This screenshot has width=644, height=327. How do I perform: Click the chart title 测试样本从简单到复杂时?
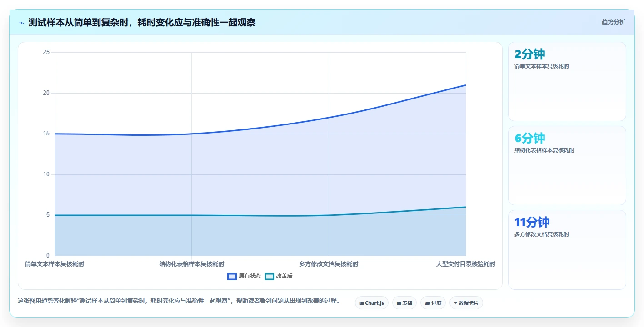(x=142, y=22)
